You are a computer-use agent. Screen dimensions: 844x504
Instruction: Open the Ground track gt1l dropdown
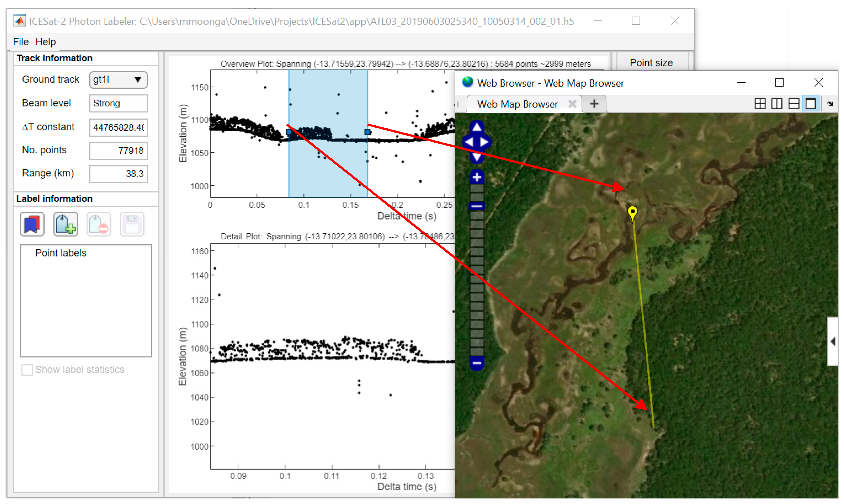[118, 80]
